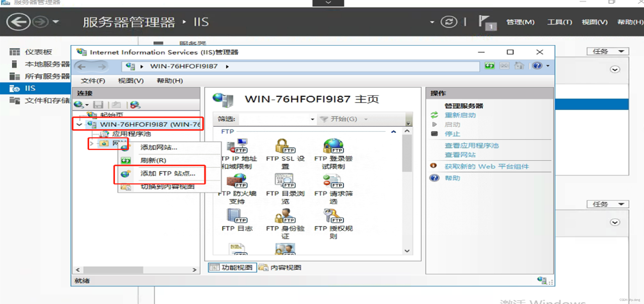This screenshot has width=644, height=304.
Task: Click the delete connection icon in connections toolbar
Action: point(135,105)
